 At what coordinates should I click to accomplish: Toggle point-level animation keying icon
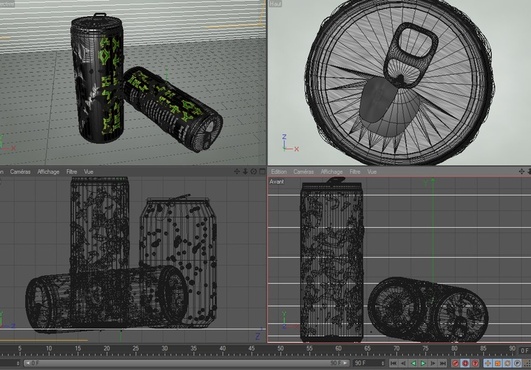(527, 363)
